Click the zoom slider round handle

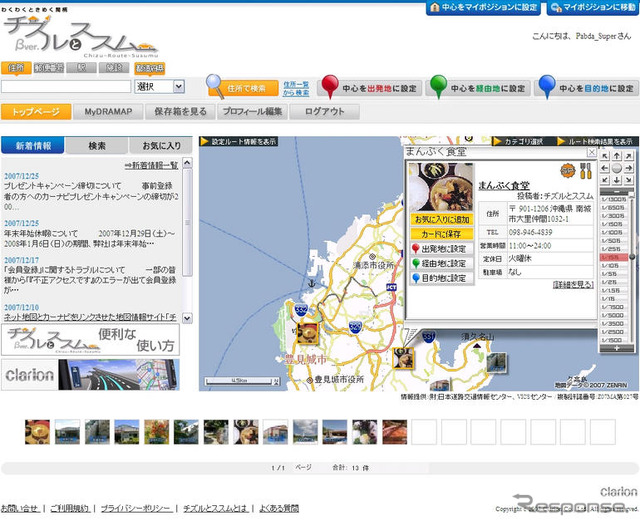[632, 257]
